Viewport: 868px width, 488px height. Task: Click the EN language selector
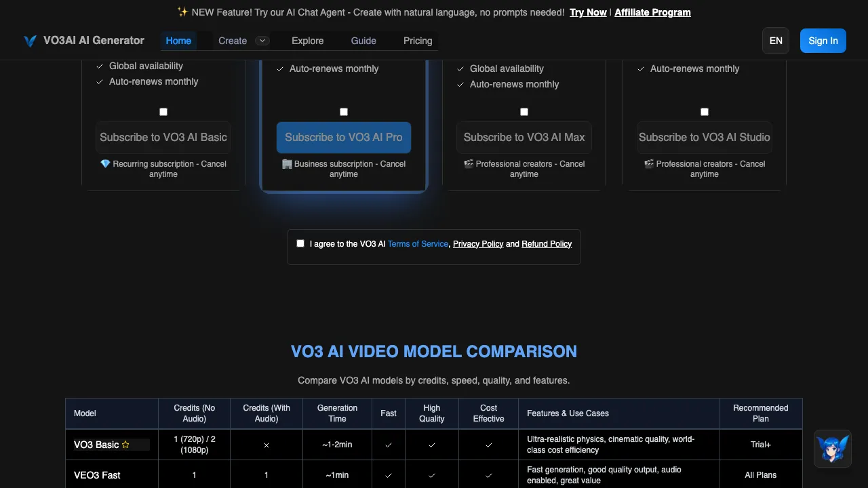coord(776,41)
